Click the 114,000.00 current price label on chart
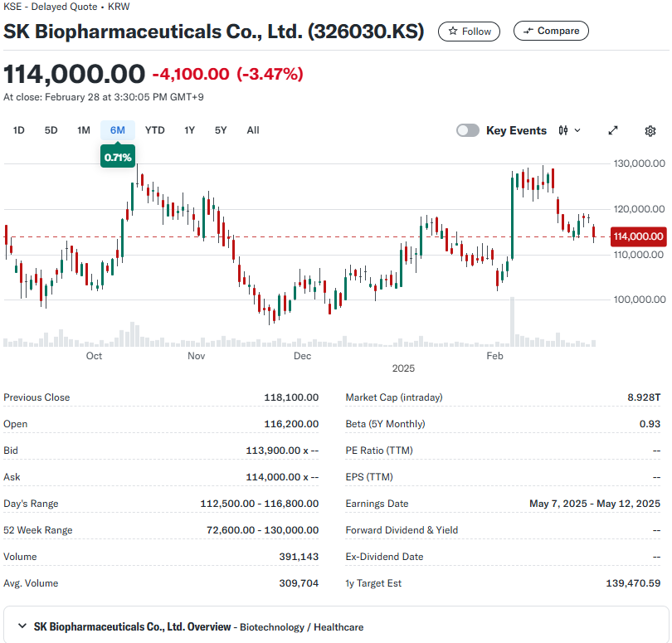 (x=638, y=236)
